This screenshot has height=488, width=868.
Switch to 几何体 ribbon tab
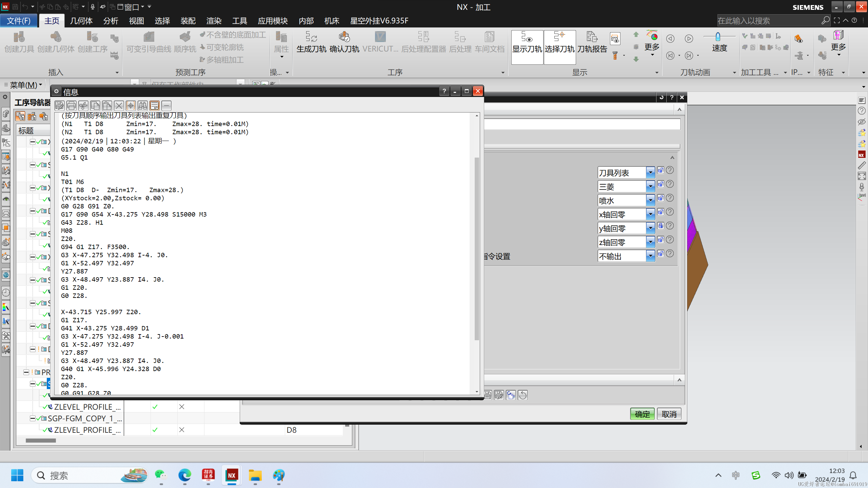pos(81,21)
